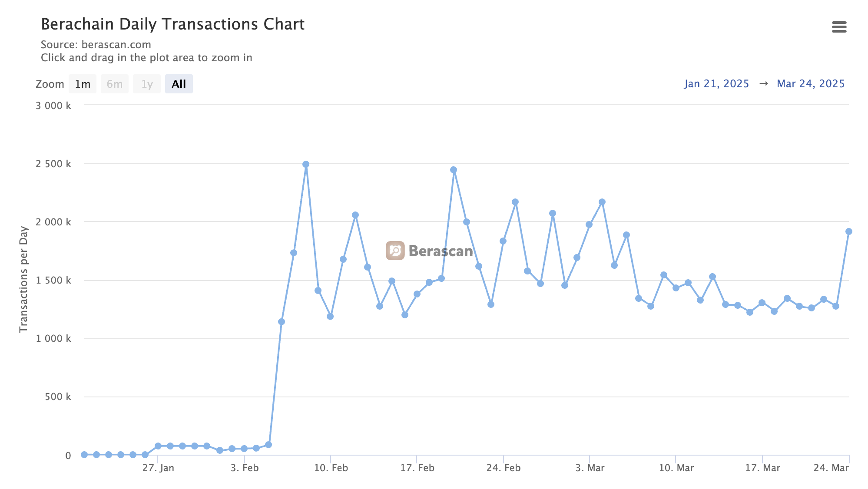This screenshot has width=868, height=489.
Task: Edit the Jan 21, 2025 start date
Action: [716, 84]
